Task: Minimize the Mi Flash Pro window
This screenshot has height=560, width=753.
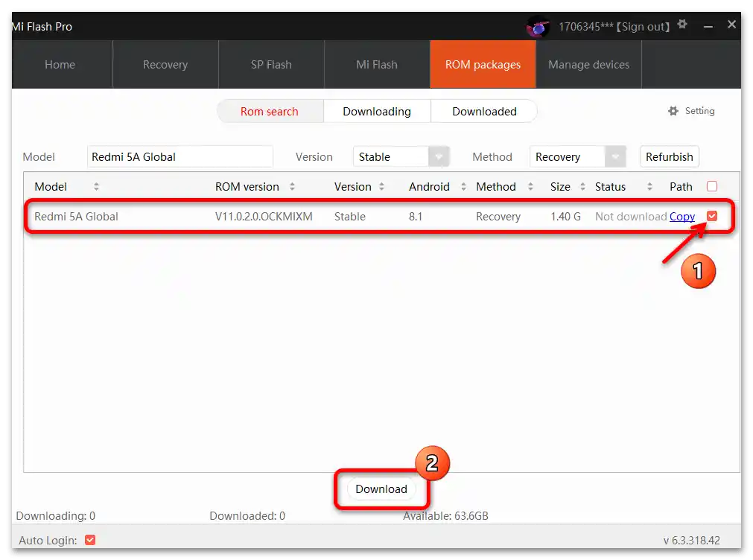Action: (x=708, y=27)
